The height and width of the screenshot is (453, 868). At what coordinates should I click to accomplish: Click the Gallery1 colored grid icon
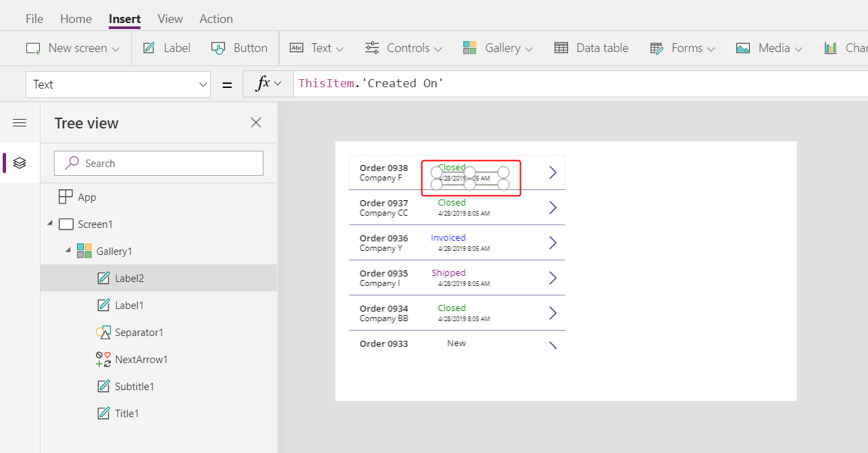tap(84, 251)
